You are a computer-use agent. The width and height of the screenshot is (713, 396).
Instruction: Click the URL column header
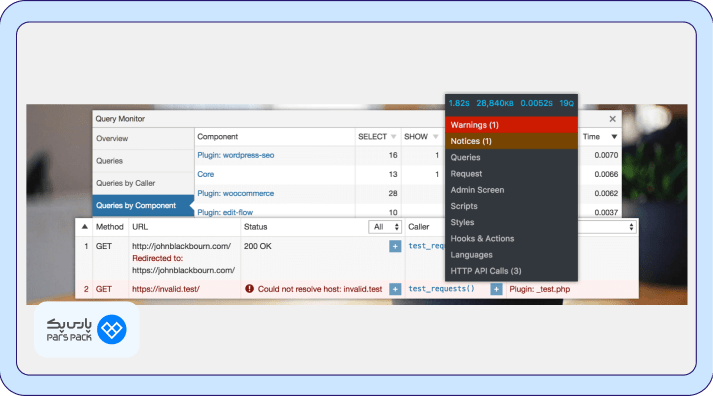pyautogui.click(x=140, y=227)
